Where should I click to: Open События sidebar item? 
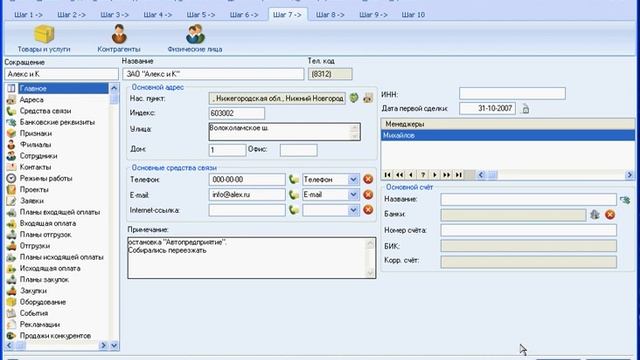coord(33,313)
